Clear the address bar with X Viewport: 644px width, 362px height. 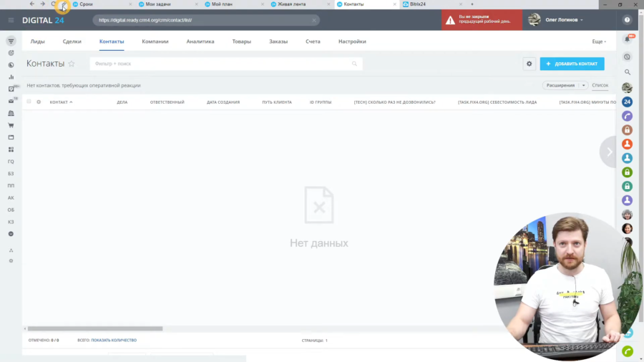(x=314, y=20)
